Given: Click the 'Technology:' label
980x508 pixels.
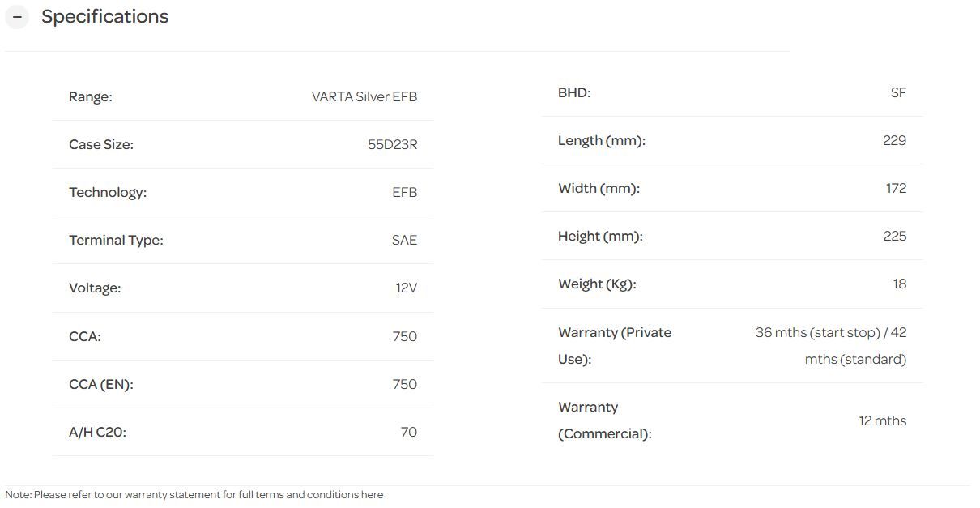Looking at the screenshot, I should [x=108, y=193].
